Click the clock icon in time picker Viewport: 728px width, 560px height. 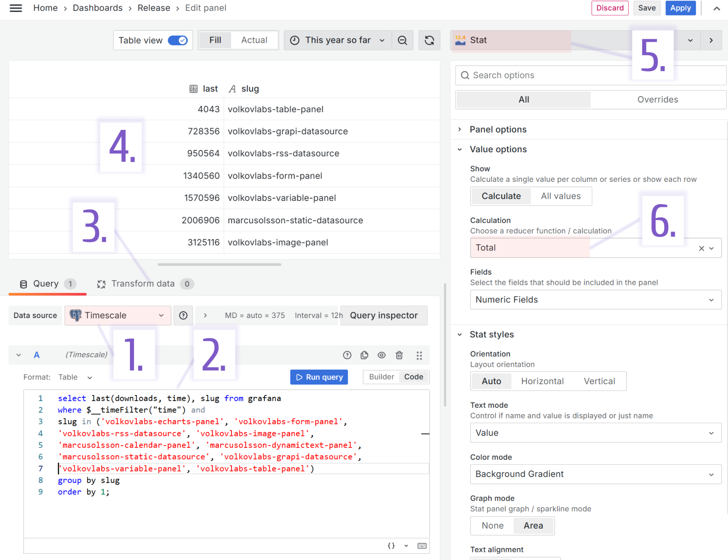coord(295,40)
